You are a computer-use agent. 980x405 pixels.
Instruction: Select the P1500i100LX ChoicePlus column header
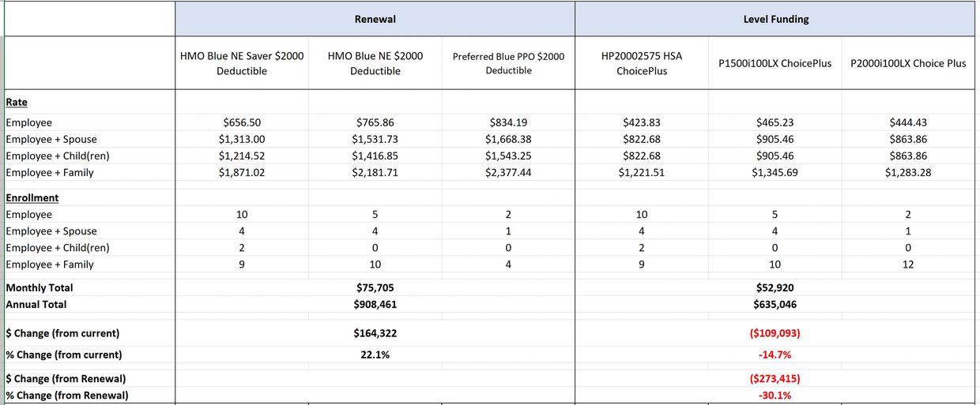pyautogui.click(x=775, y=63)
